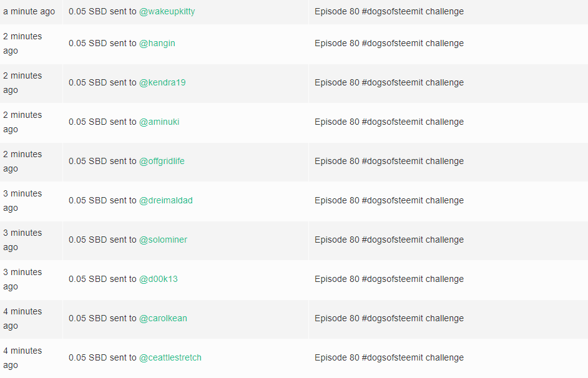Click memo text in the @ceattlestretch row
Image resolution: width=588 pixels, height=378 pixels.
(x=390, y=358)
